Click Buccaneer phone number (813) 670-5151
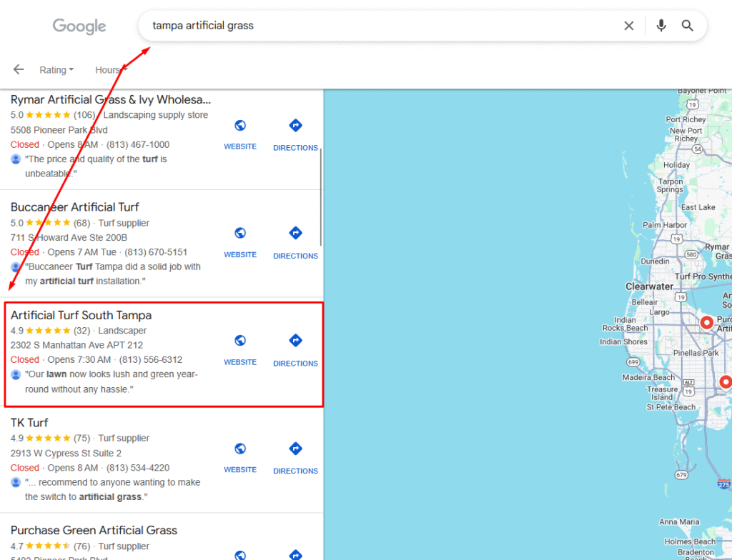The image size is (732, 560). point(156,252)
